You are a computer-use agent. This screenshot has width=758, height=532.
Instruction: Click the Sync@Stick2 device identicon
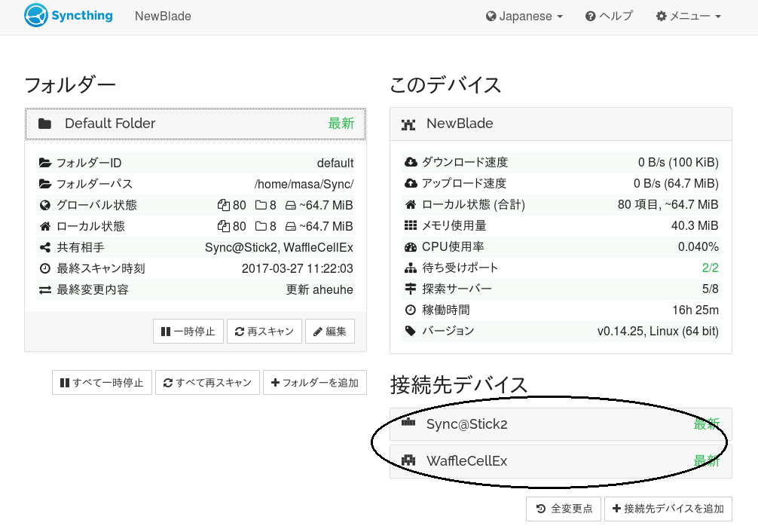pos(408,423)
